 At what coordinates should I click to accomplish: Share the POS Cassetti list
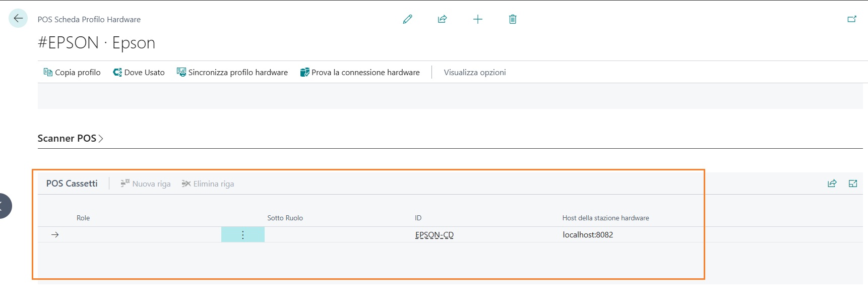832,184
